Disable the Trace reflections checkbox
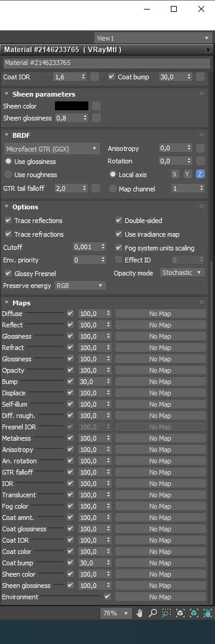Image resolution: width=215 pixels, height=644 pixels. (8, 221)
